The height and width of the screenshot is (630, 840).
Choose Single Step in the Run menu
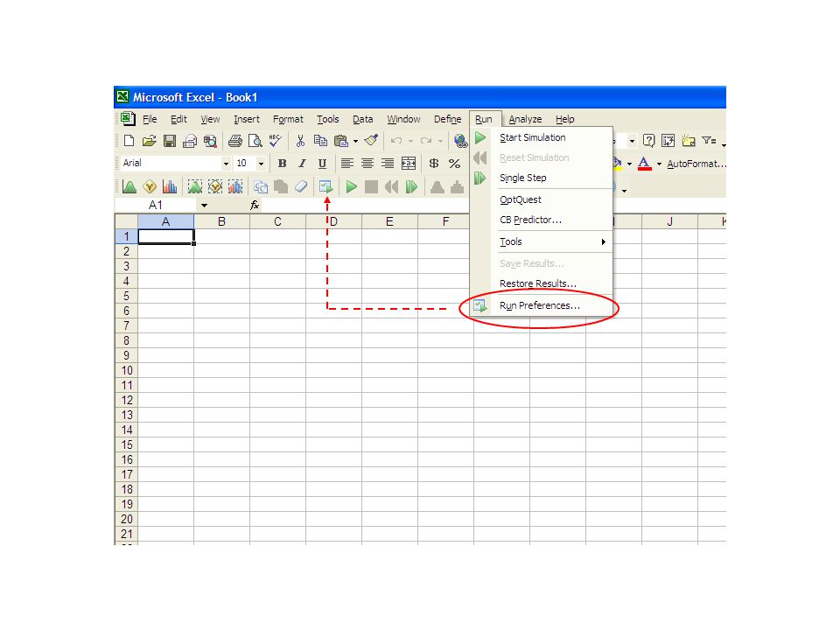pos(541,178)
